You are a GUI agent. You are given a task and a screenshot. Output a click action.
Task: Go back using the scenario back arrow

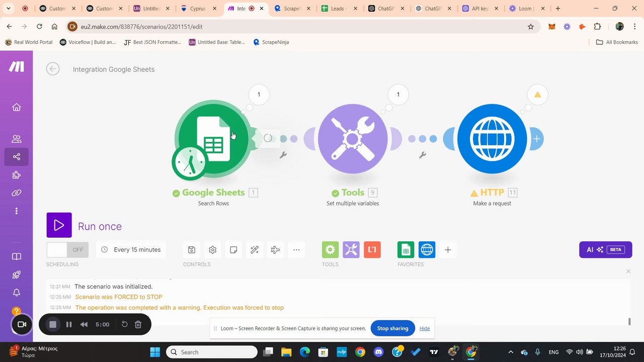click(x=53, y=69)
